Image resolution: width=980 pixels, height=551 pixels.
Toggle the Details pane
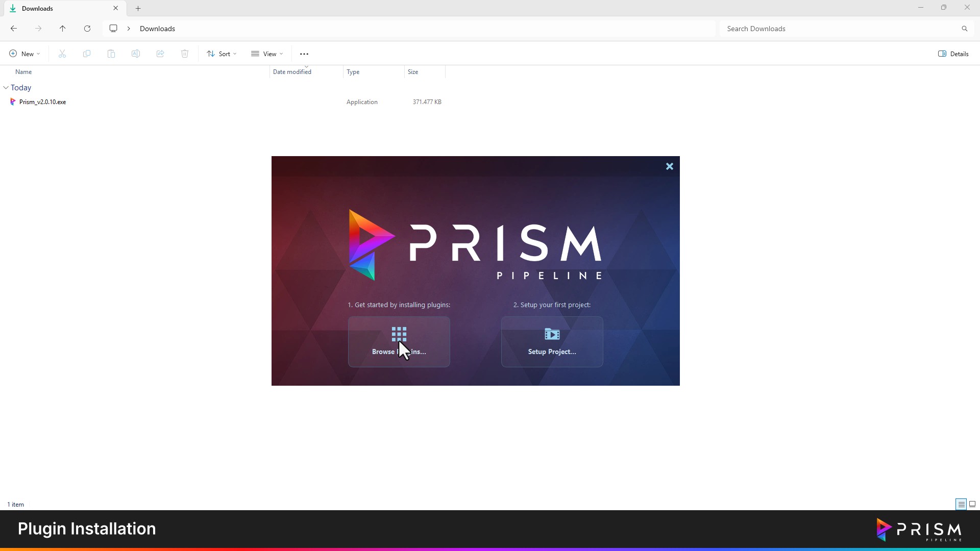click(x=953, y=54)
